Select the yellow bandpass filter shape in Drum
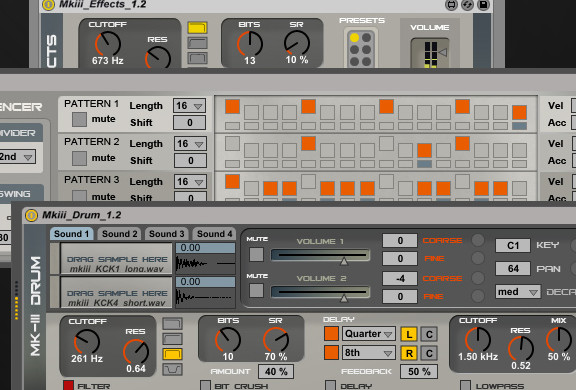The width and height of the screenshot is (576, 390). coord(172,354)
